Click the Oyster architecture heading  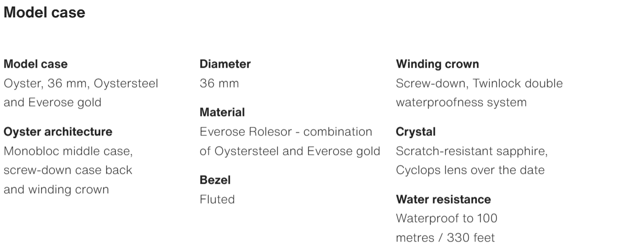pos(58,132)
